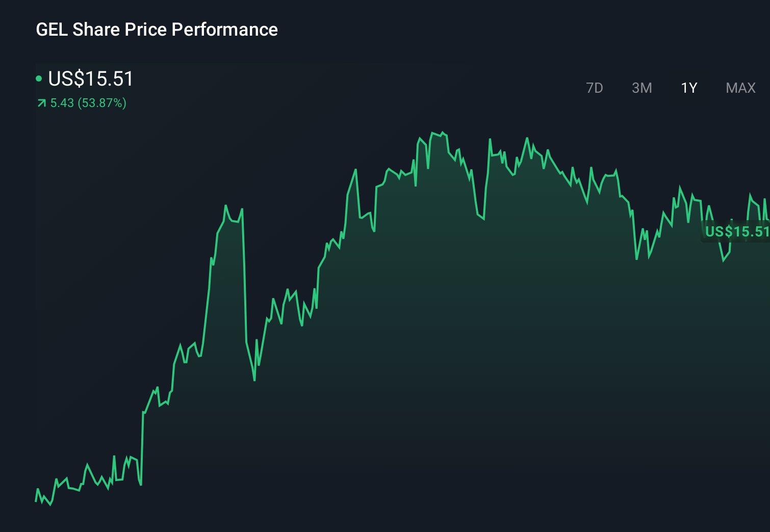Click the sharp spike near the chart's left-middle
The height and width of the screenshot is (532, 770).
227,206
